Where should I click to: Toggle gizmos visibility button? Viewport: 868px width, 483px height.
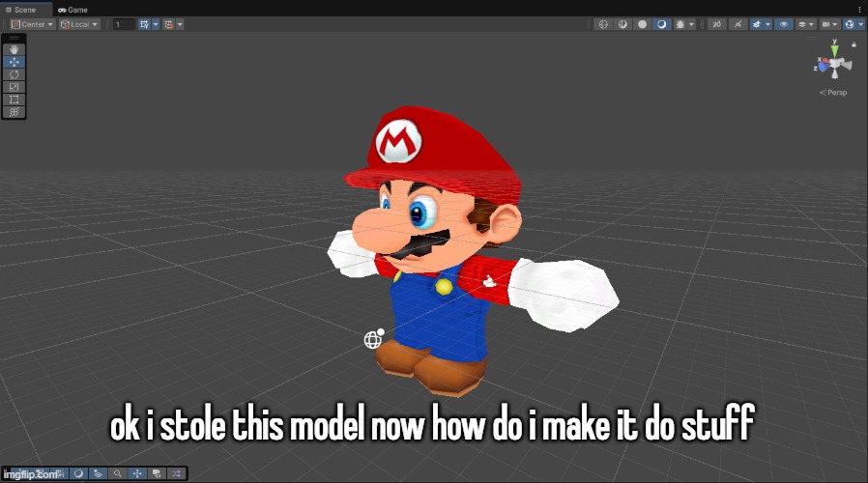850,24
